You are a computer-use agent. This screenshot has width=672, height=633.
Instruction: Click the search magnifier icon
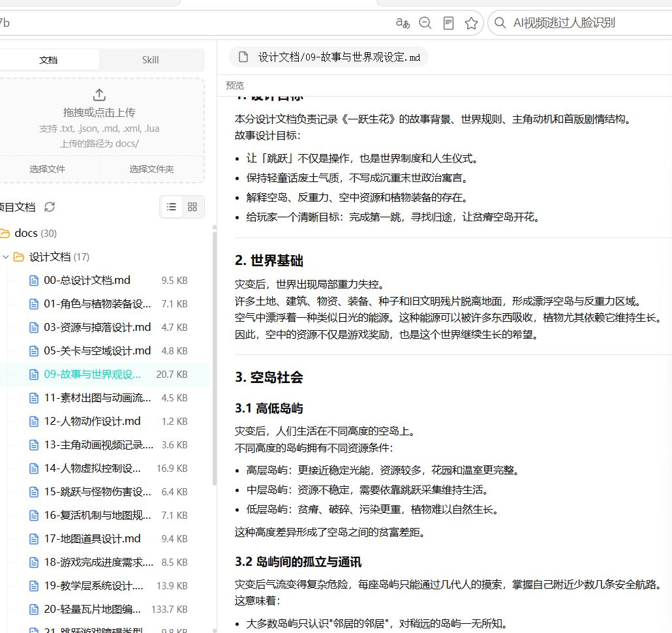click(500, 23)
